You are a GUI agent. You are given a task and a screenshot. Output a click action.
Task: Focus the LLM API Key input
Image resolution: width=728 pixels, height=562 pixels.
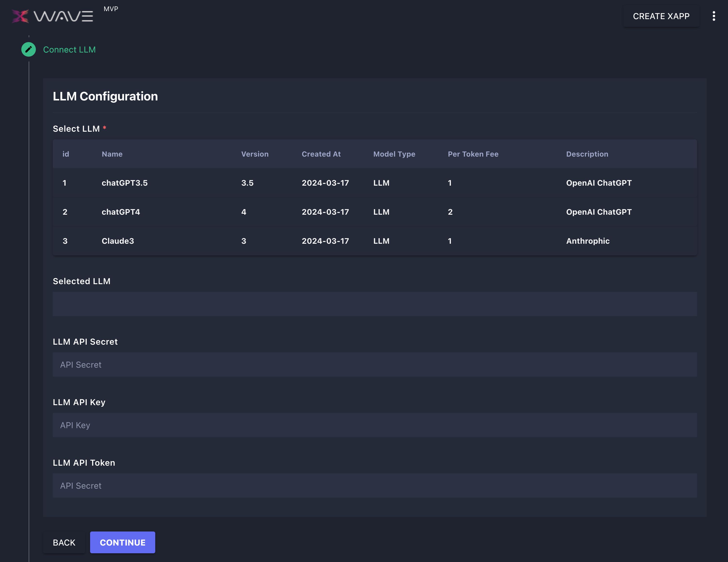375,425
